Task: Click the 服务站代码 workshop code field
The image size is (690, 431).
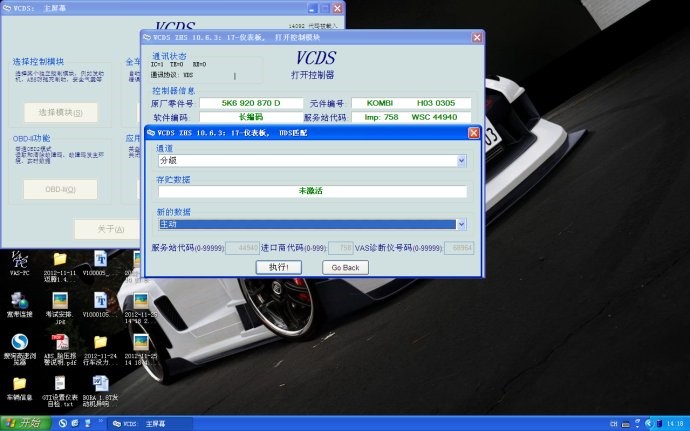Action: 242,248
